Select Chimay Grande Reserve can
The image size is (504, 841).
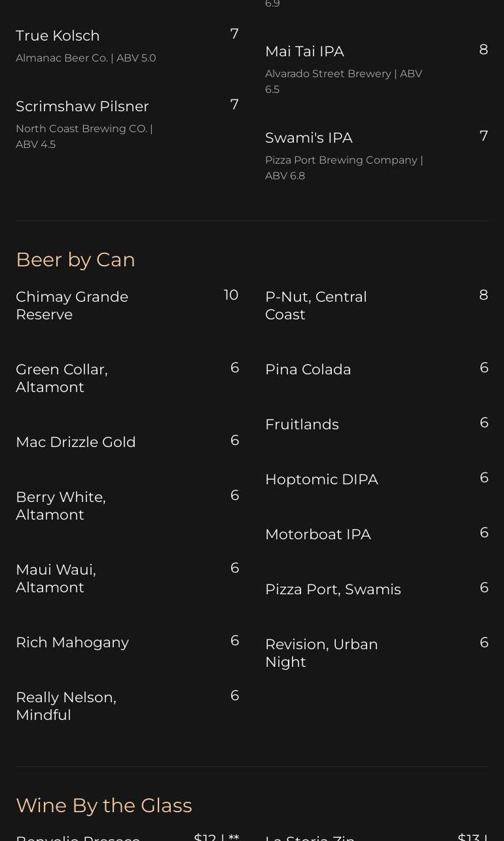point(72,306)
